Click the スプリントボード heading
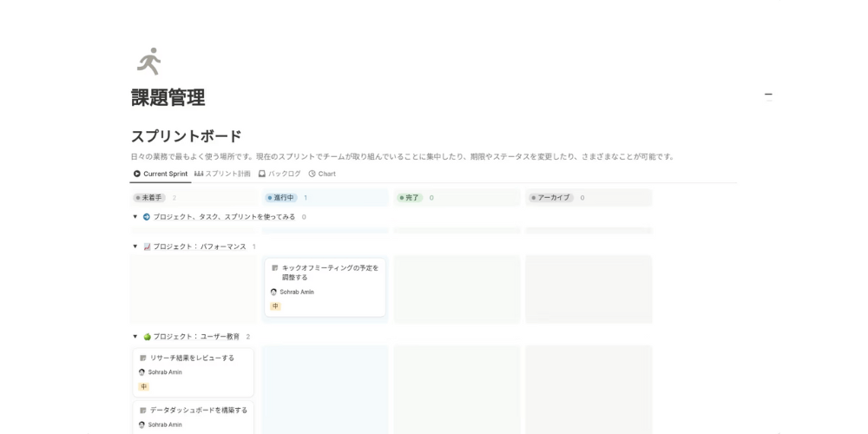 [186, 135]
